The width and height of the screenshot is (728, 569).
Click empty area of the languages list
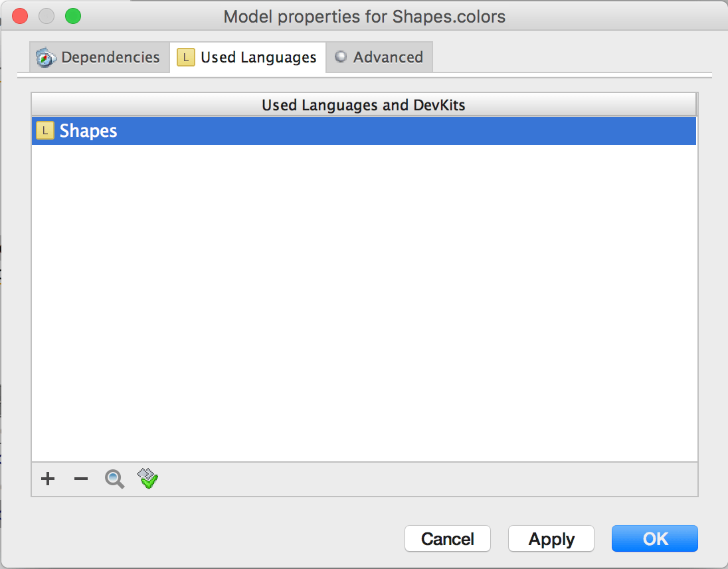point(364,299)
